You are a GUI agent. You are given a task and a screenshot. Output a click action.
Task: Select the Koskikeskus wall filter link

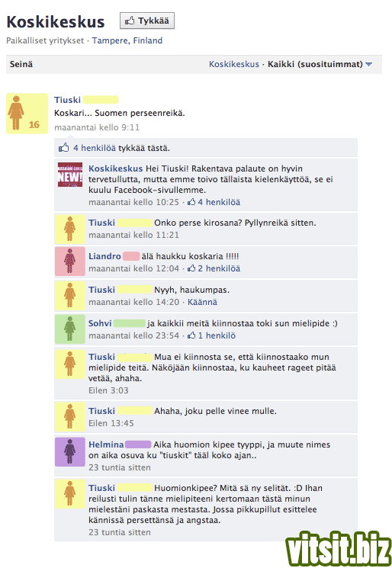(x=234, y=65)
